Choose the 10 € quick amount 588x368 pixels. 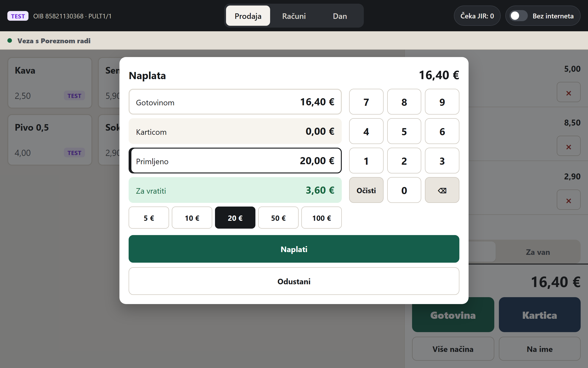click(192, 218)
